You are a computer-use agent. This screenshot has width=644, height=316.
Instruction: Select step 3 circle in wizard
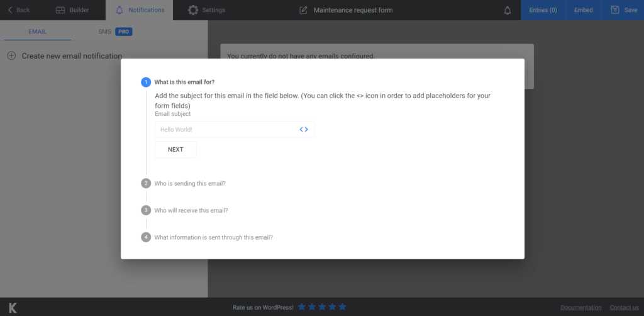pos(146,210)
